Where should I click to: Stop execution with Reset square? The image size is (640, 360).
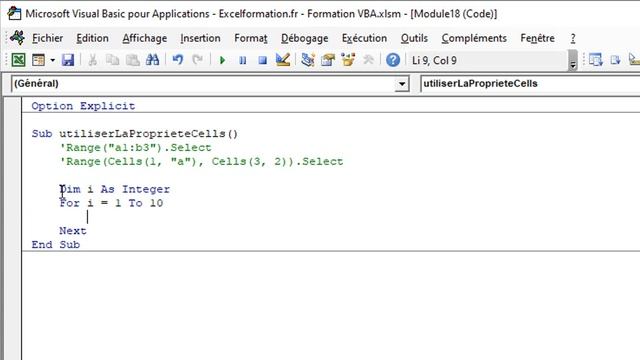point(262,60)
